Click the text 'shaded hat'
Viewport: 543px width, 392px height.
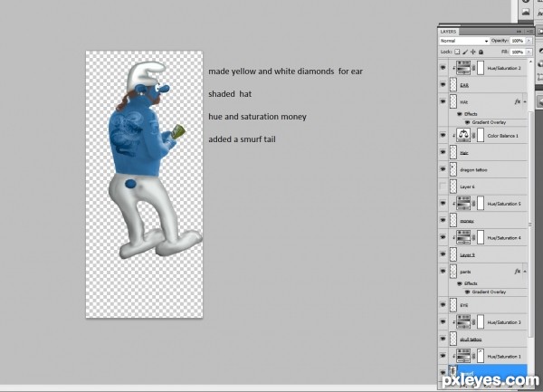click(230, 94)
